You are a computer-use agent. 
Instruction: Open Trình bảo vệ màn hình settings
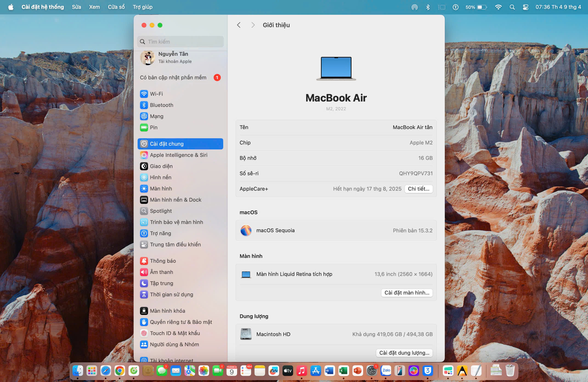tap(180, 222)
